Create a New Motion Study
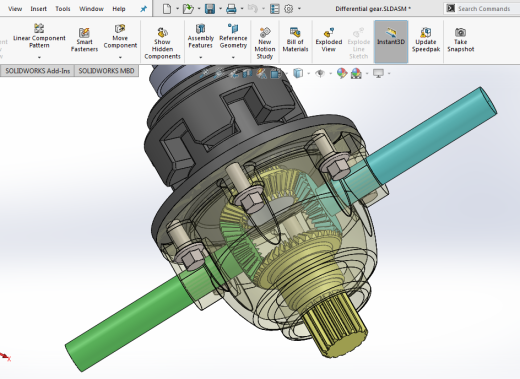 coord(265,43)
